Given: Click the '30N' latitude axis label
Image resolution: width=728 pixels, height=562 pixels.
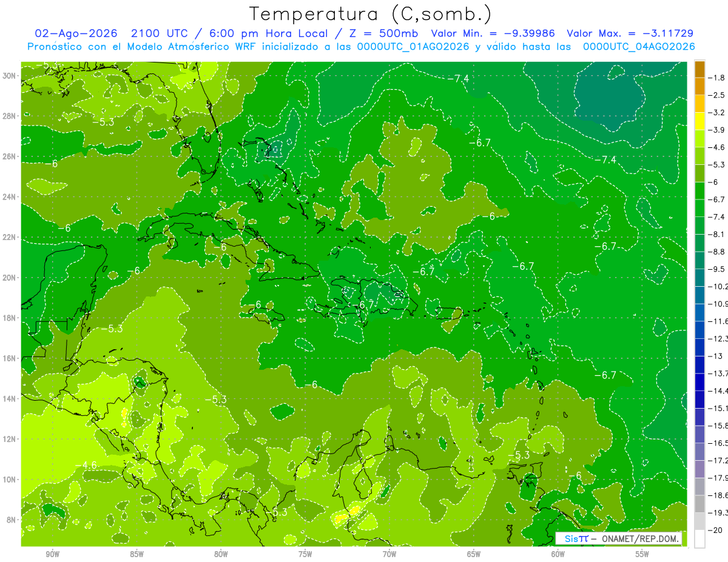Looking at the screenshot, I should pyautogui.click(x=10, y=75).
